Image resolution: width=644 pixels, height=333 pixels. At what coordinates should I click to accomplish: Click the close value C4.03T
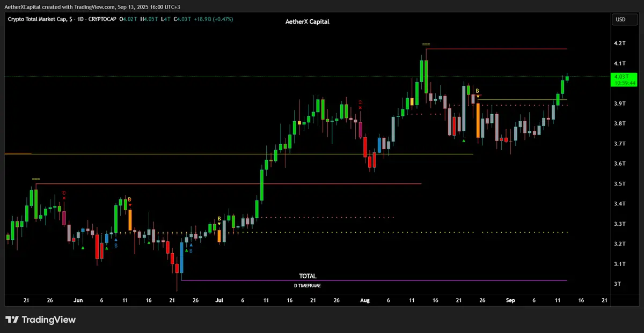182,19
